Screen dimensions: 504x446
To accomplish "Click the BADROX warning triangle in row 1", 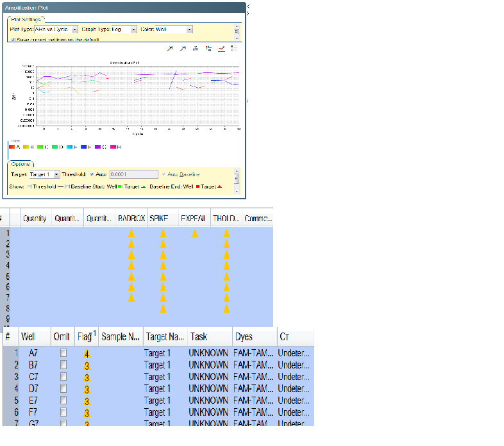I will [x=131, y=233].
